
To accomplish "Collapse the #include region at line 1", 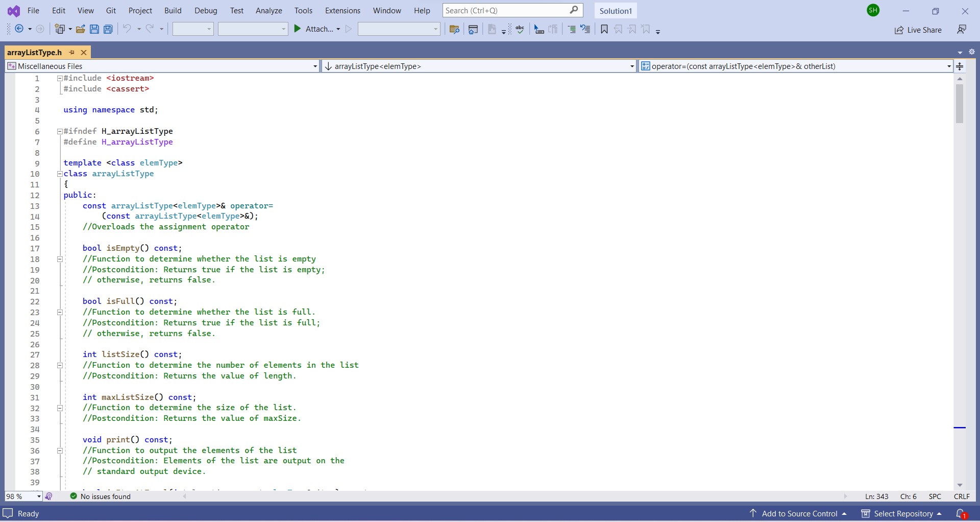I will (60, 78).
